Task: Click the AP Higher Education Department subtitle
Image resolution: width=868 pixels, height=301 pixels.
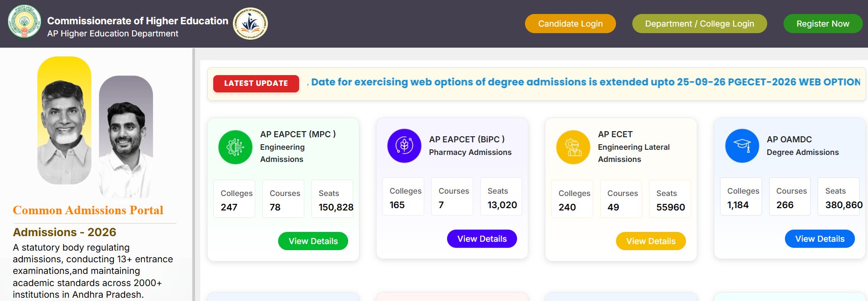Action: tap(112, 34)
